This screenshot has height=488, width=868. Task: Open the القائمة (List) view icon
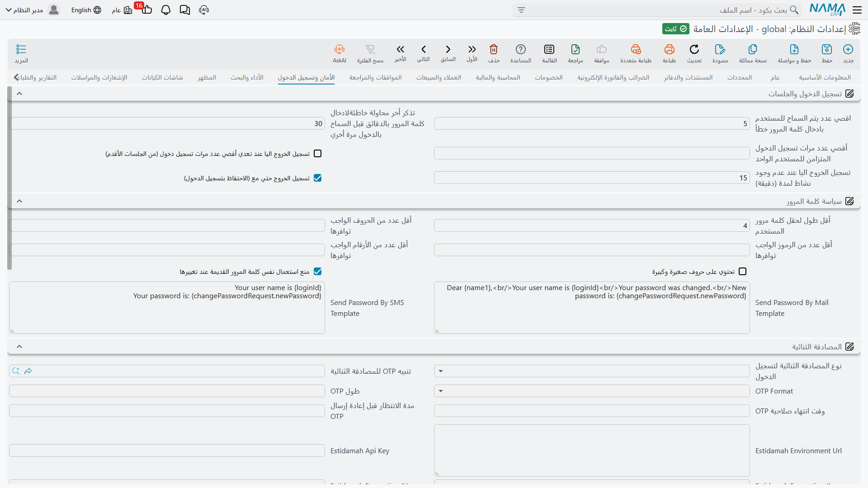(x=549, y=49)
